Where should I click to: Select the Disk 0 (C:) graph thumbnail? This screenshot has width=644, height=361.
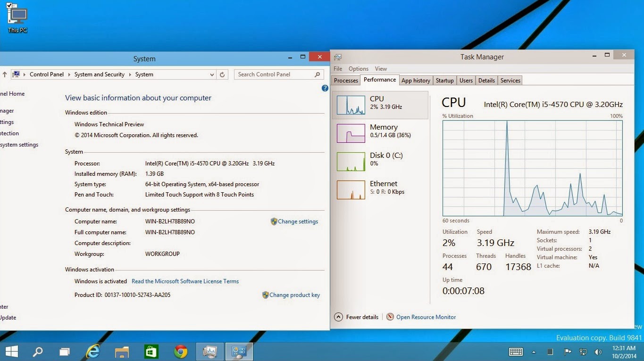351,162
